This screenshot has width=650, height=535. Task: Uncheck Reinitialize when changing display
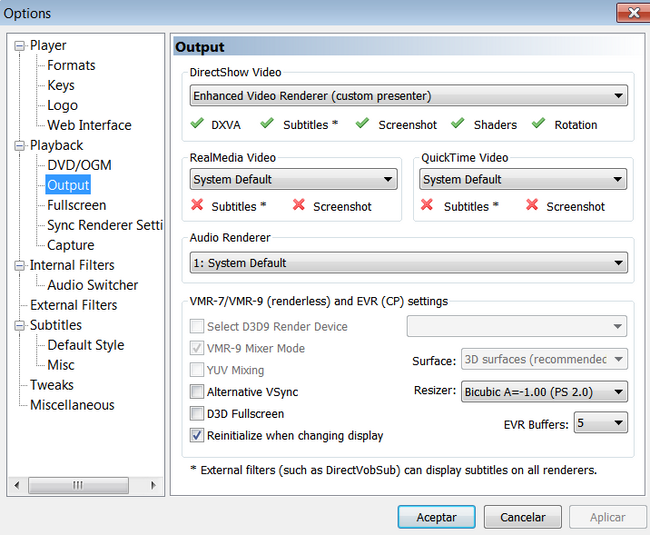(197, 436)
